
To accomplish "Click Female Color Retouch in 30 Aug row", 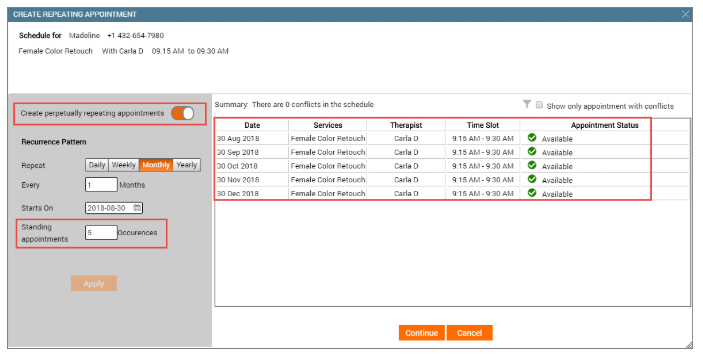I will (x=328, y=139).
